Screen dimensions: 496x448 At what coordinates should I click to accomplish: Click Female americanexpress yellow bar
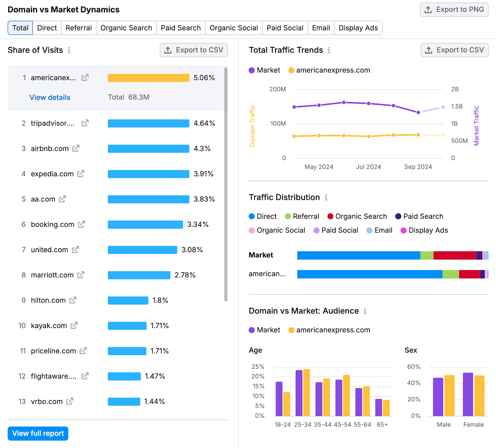point(479,396)
